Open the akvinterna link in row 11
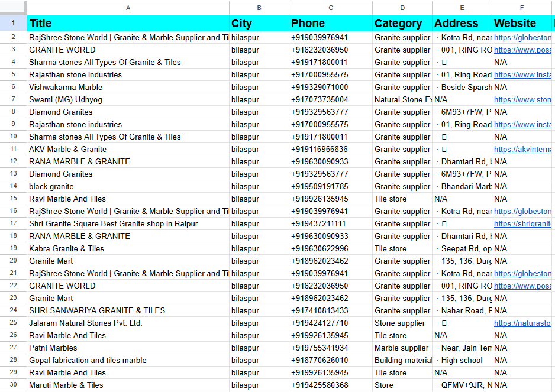The image size is (555, 392). coord(522,150)
